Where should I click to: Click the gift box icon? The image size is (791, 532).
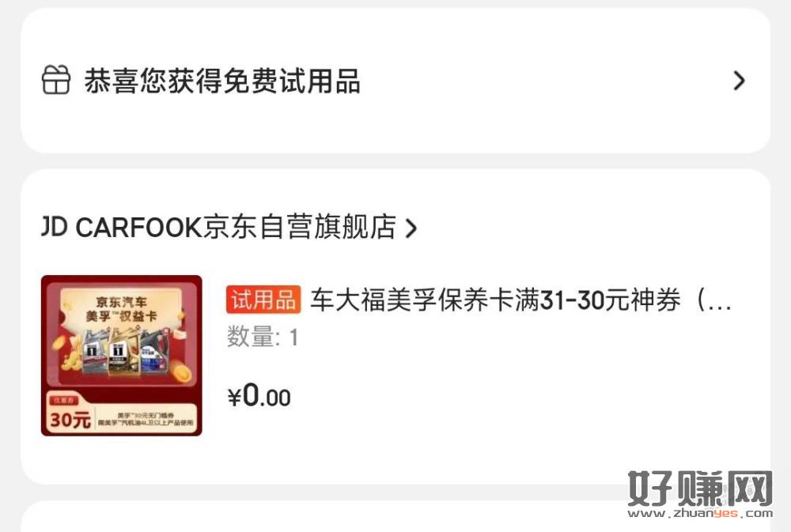click(55, 80)
